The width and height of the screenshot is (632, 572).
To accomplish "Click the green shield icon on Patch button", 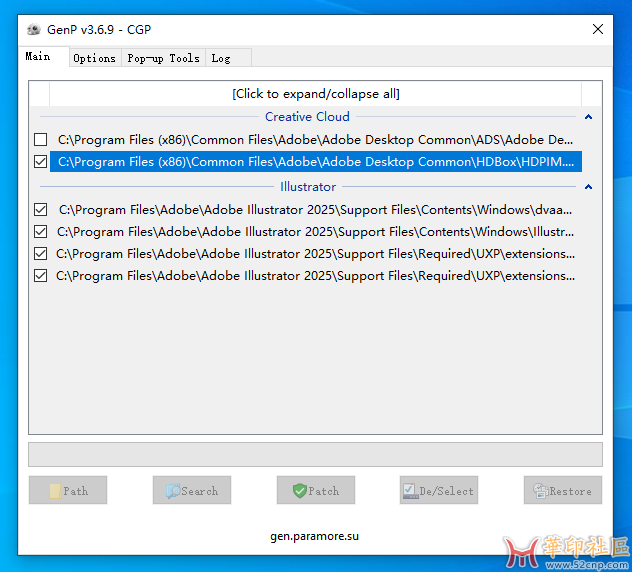I will (299, 491).
